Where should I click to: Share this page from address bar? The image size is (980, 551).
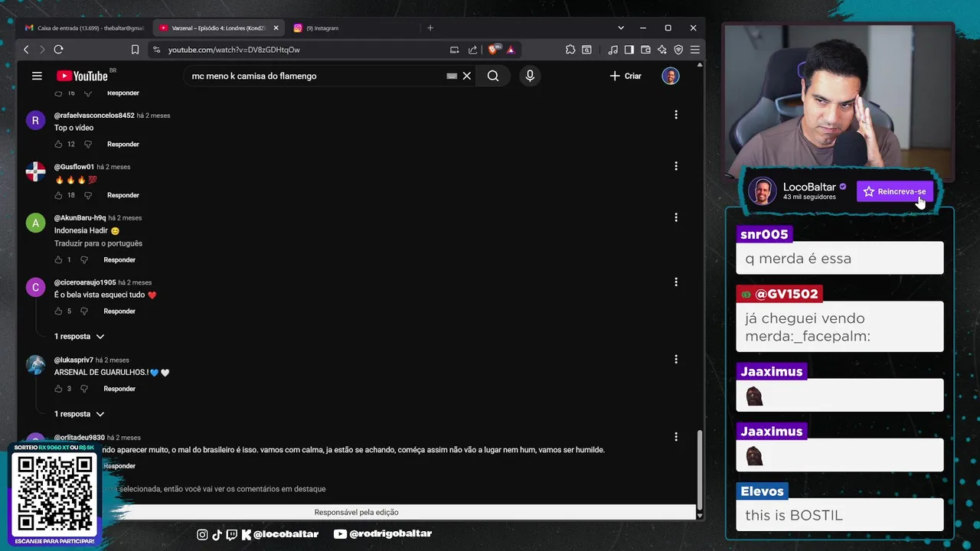[x=472, y=50]
